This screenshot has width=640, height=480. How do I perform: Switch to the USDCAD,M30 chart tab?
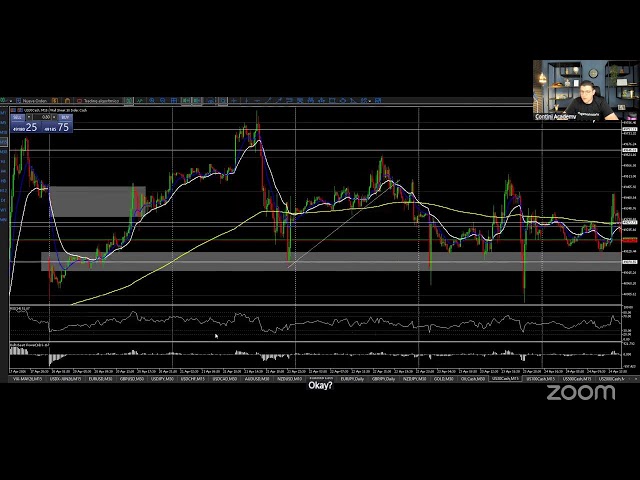click(224, 379)
